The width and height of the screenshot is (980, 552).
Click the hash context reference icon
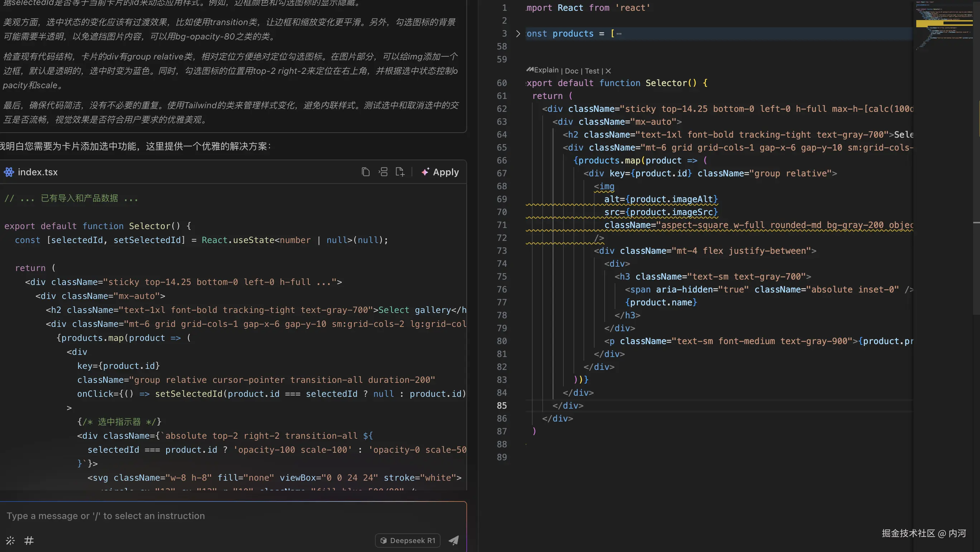point(29,540)
